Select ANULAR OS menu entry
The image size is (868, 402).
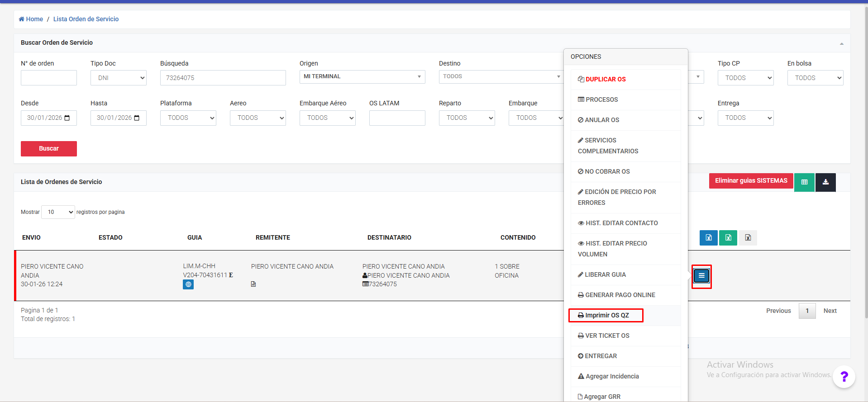[601, 120]
